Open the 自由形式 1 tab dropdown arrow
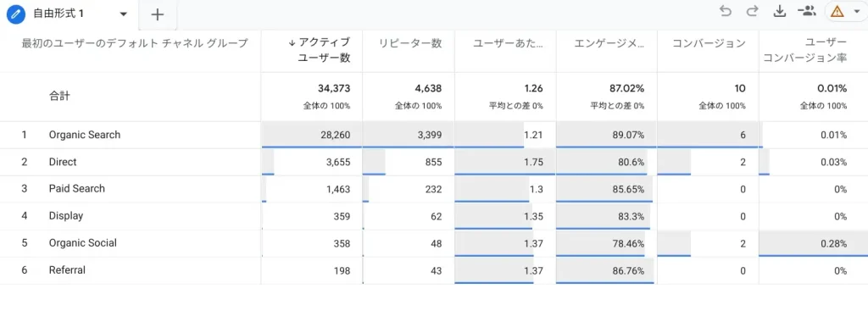 click(x=123, y=14)
